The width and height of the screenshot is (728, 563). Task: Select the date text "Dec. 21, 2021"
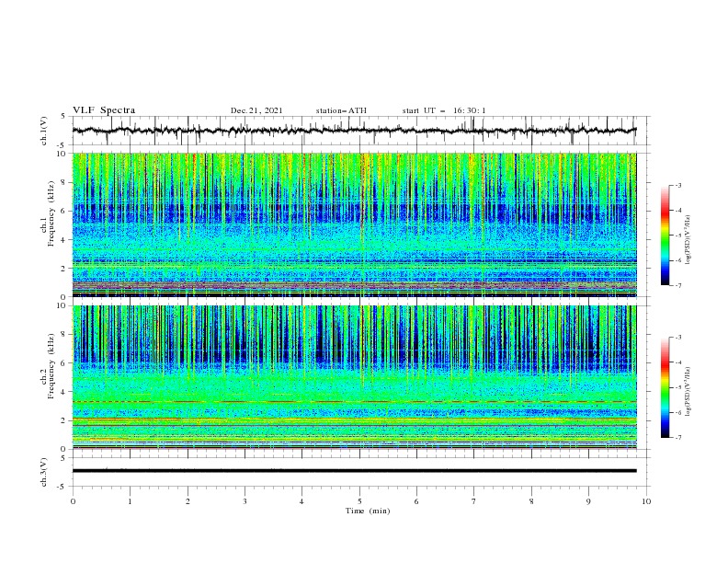coord(256,110)
